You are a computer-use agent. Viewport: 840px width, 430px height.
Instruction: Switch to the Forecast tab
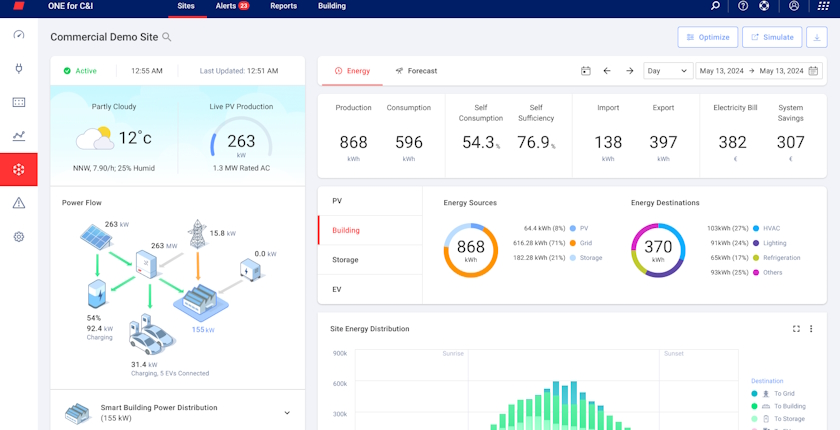(416, 71)
